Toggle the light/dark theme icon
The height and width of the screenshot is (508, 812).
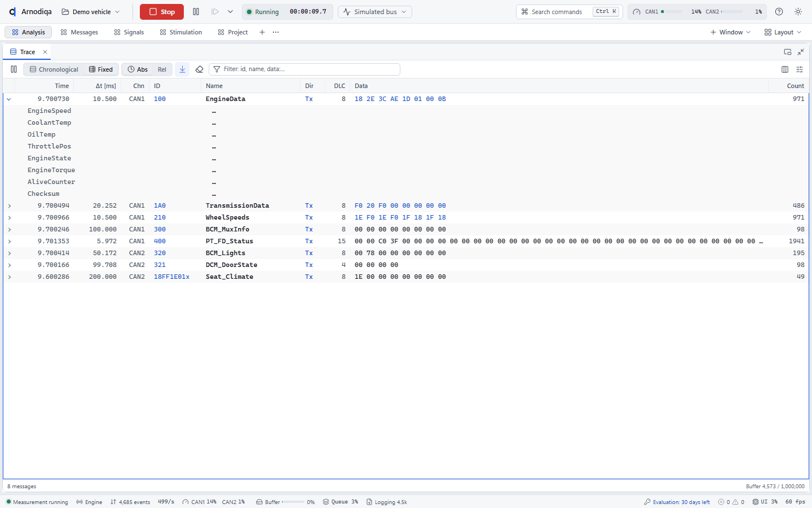click(x=798, y=12)
